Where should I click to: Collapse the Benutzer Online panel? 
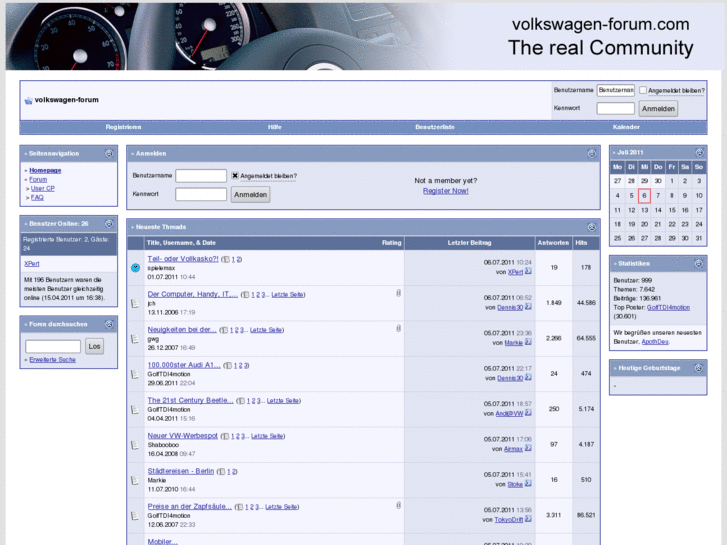[109, 223]
